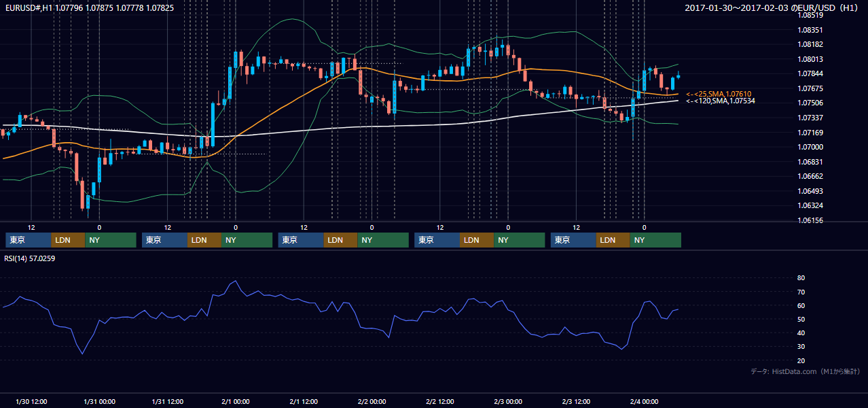The image size is (868, 408).
Task: Click the 2/4 00:00 time axis label
Action: tap(645, 401)
